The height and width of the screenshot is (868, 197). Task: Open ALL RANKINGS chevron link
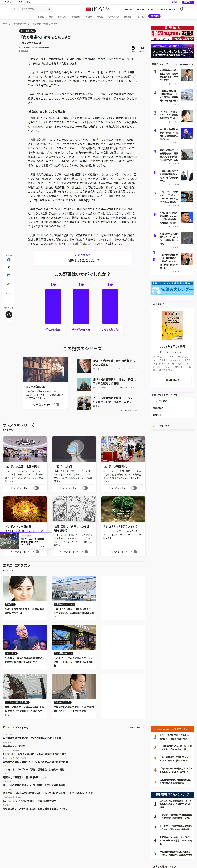(x=184, y=64)
